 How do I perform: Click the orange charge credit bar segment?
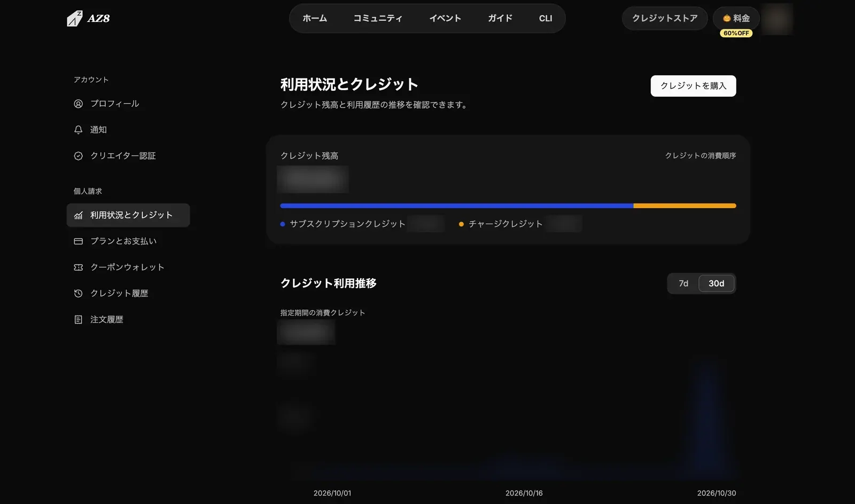pos(685,206)
